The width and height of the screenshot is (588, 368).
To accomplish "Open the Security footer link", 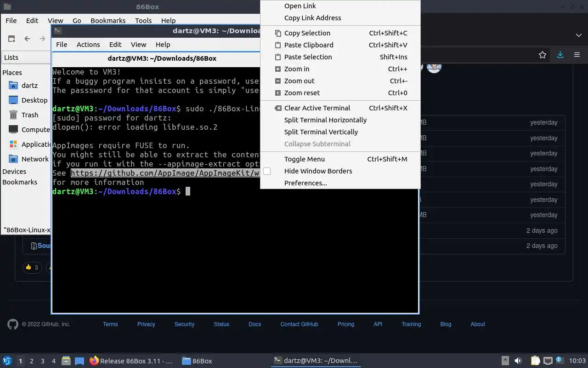I will coord(184,324).
